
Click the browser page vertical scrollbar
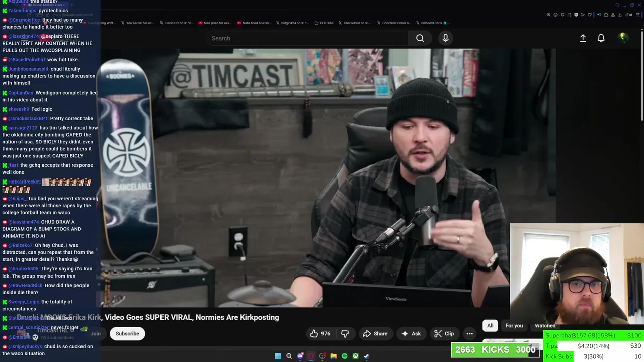click(641, 75)
